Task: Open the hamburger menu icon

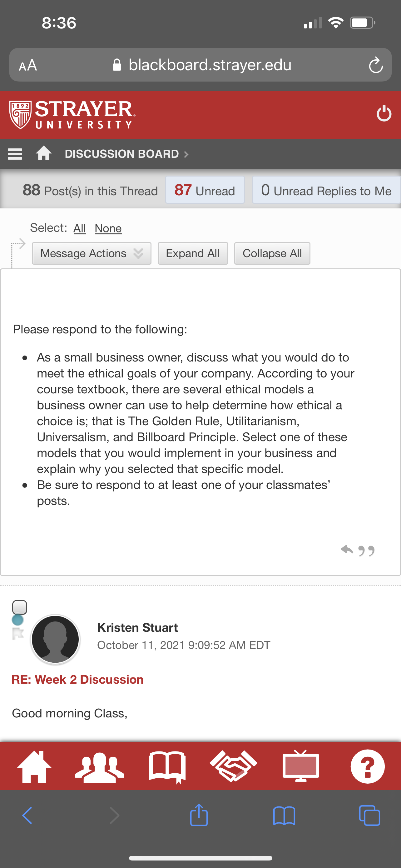Action: pyautogui.click(x=15, y=154)
